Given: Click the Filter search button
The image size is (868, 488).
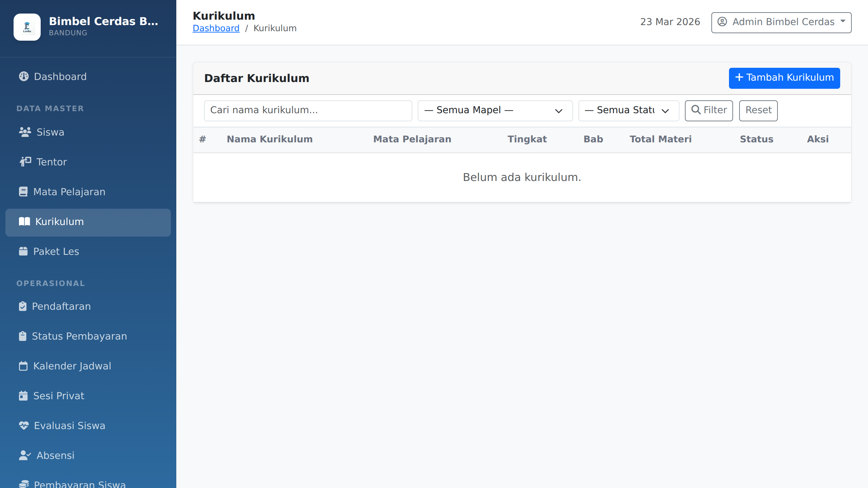Looking at the screenshot, I should pos(709,110).
